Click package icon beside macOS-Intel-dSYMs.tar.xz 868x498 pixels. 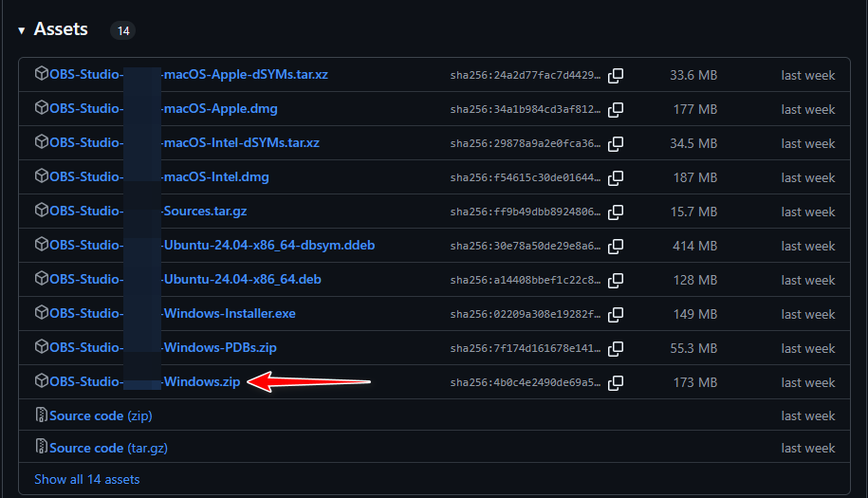point(42,142)
